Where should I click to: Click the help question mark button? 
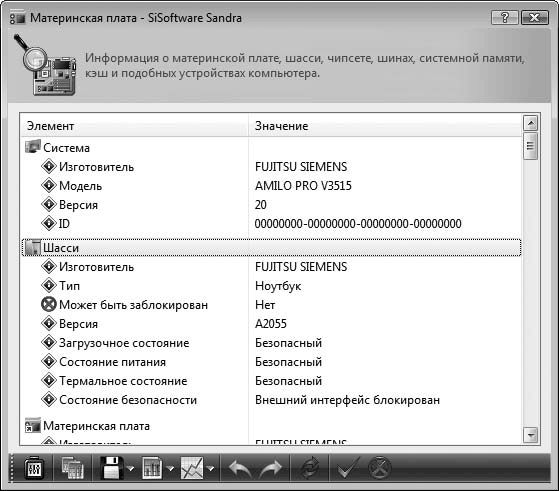[x=504, y=17]
